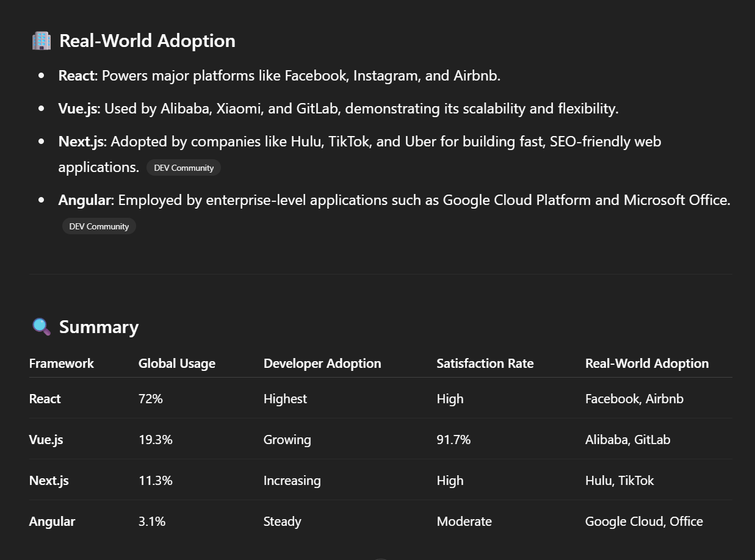The width and height of the screenshot is (755, 560).
Task: Click 'Google Cloud Platform and Microsoft Office' text
Action: (585, 200)
